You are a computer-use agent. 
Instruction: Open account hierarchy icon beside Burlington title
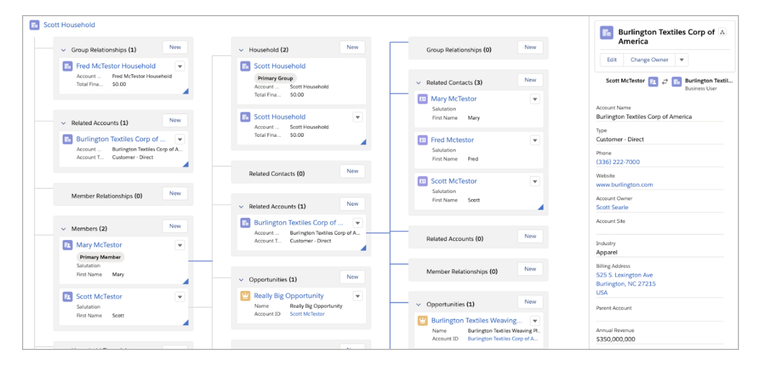click(722, 32)
